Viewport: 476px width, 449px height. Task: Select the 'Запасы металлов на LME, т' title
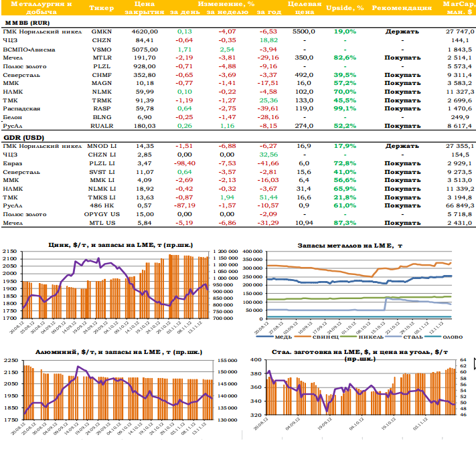349,246
